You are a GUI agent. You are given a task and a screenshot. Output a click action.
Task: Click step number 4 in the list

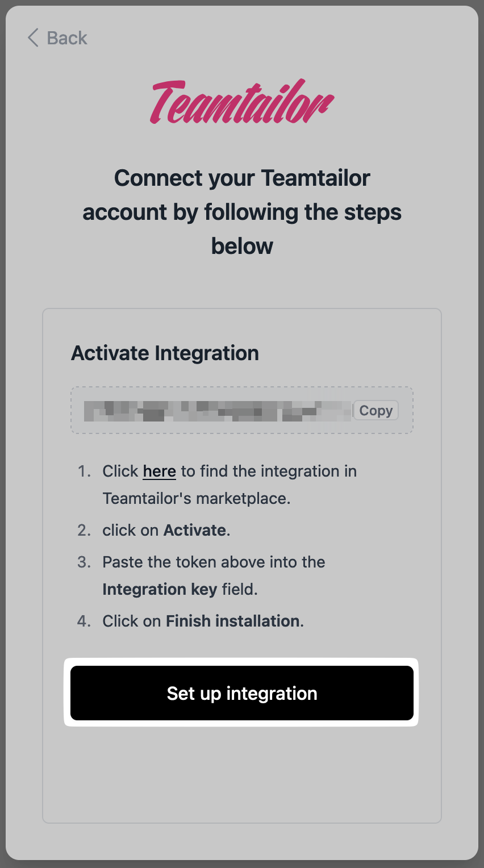[x=84, y=621]
